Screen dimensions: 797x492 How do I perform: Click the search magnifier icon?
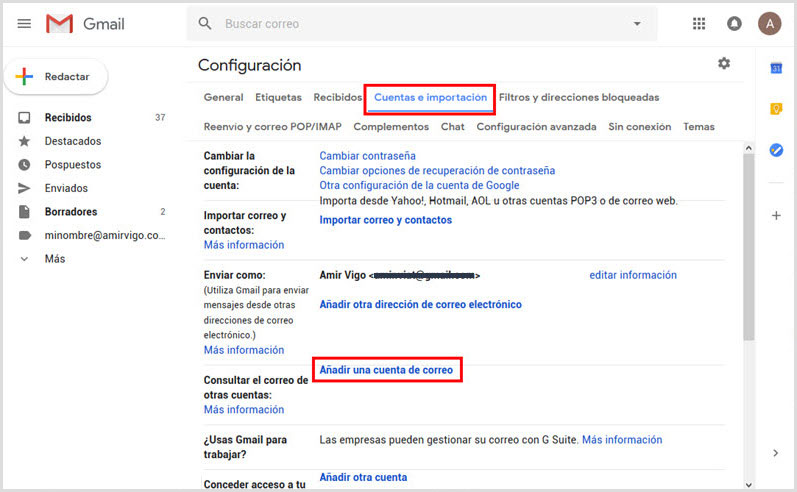tap(204, 23)
